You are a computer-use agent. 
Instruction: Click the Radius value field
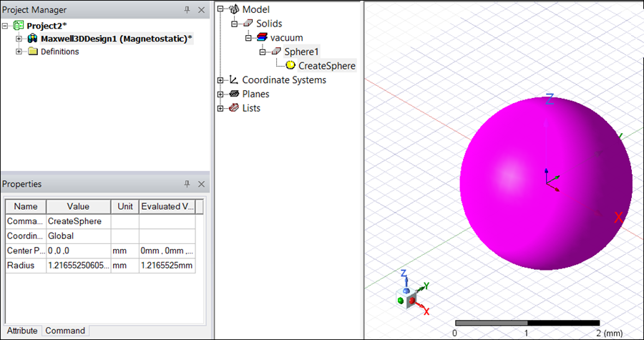tap(79, 266)
